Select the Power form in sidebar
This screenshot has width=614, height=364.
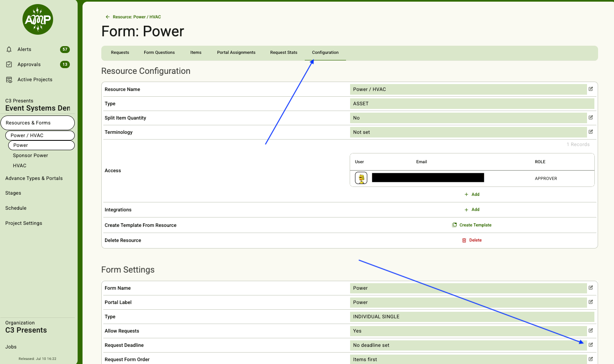click(41, 145)
